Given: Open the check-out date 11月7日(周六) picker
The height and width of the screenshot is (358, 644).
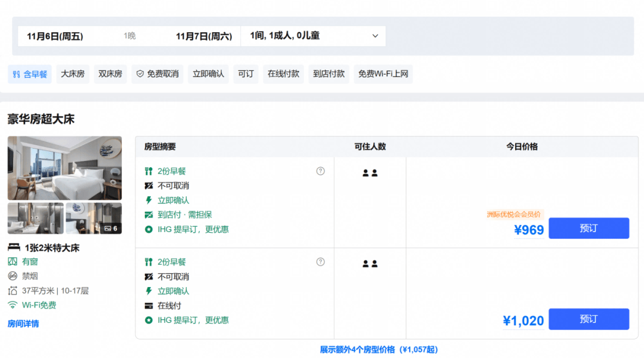Looking at the screenshot, I should [204, 36].
